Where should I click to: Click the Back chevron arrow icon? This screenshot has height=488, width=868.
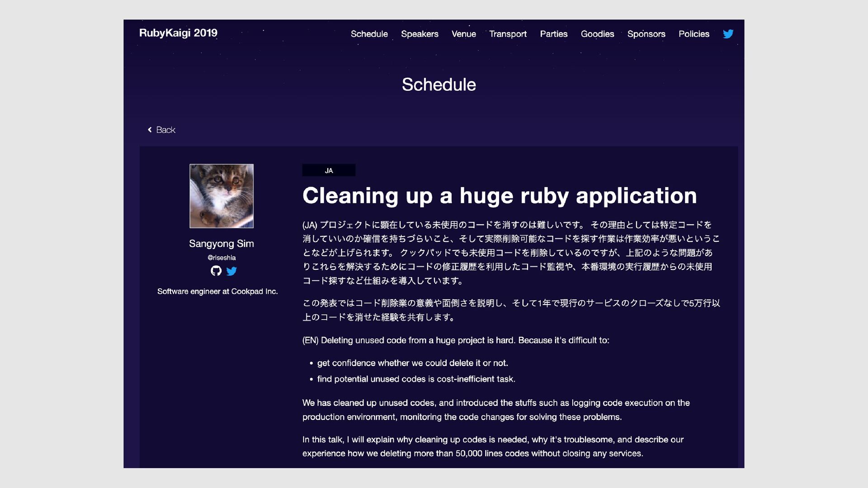coord(150,130)
